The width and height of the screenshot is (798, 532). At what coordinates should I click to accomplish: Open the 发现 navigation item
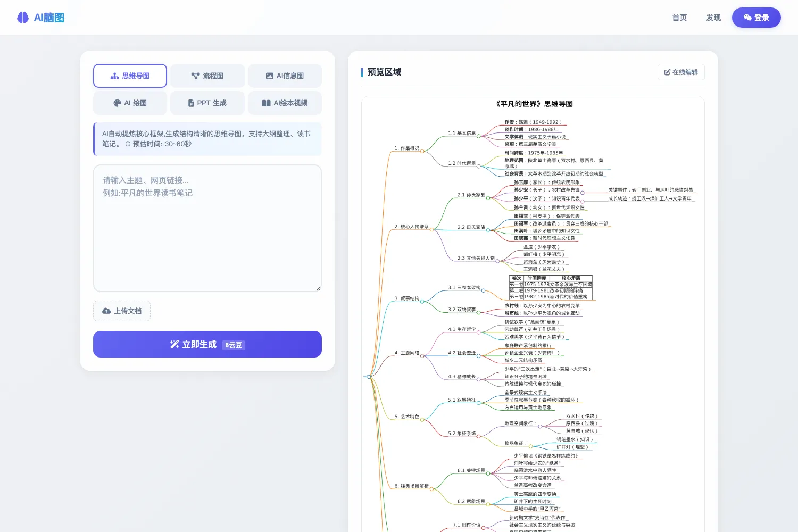pos(713,18)
